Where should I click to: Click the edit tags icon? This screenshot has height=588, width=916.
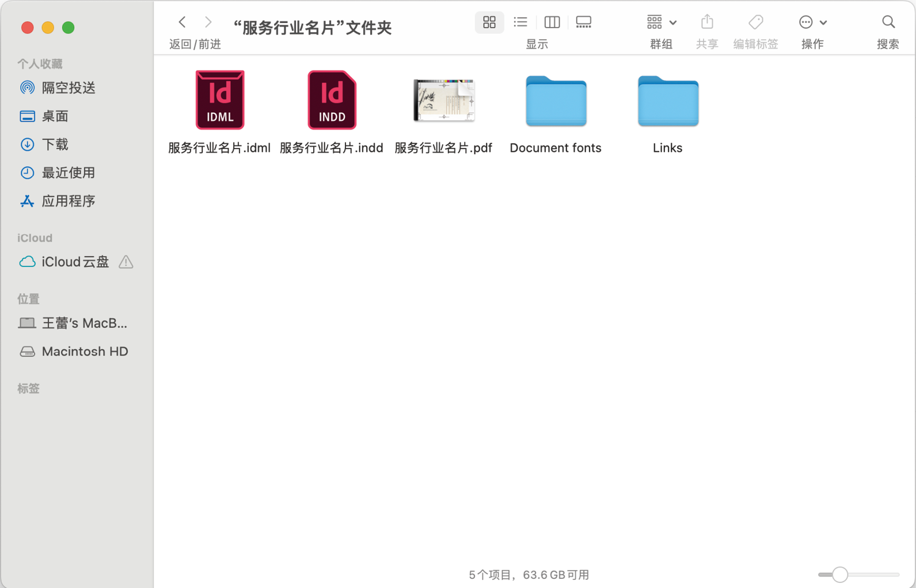(755, 22)
